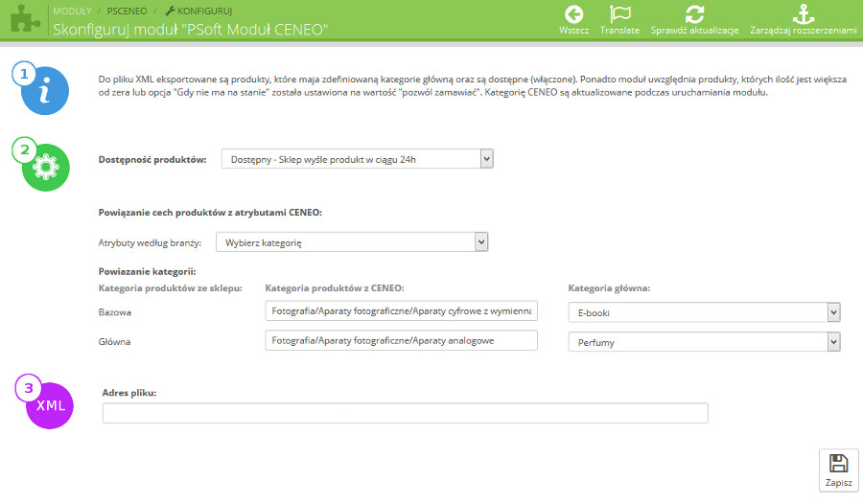863x504 pixels.
Task: Click the Główna CENEO category input field
Action: (401, 340)
